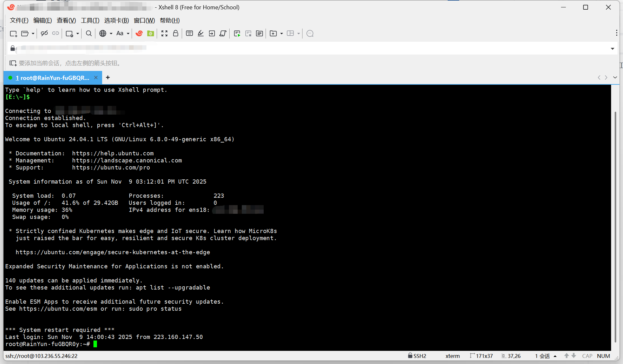Expand the address bar dropdown arrow
Viewport: 623px width, 364px height.
pos(612,48)
